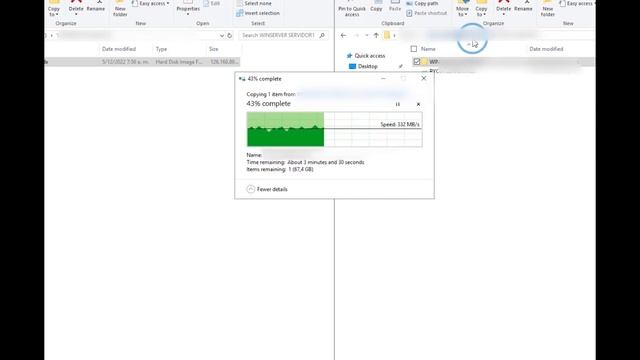Cancel the copy with the inner X
Screen dimensions: 640x360
point(418,104)
